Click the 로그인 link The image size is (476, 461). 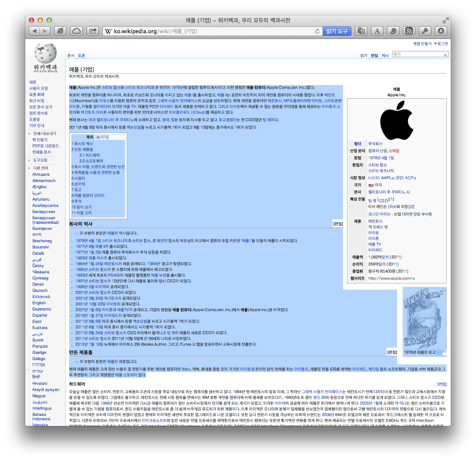[443, 44]
